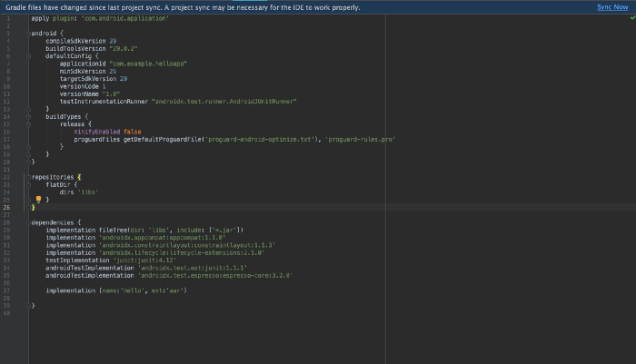Click the name:'hello' argument on line 37
Screen dimensions: 636x364
click(124, 290)
